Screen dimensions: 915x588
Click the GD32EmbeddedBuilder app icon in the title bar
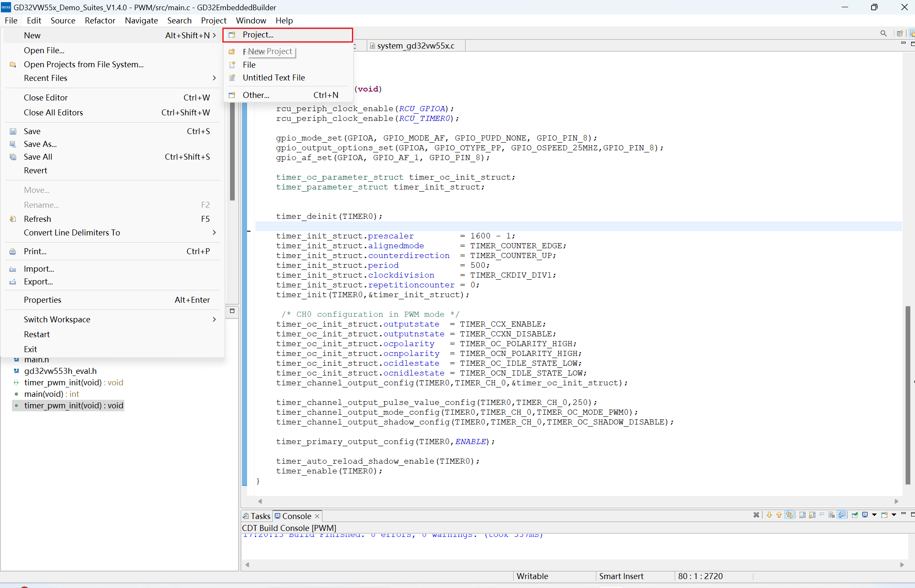[x=6, y=7]
